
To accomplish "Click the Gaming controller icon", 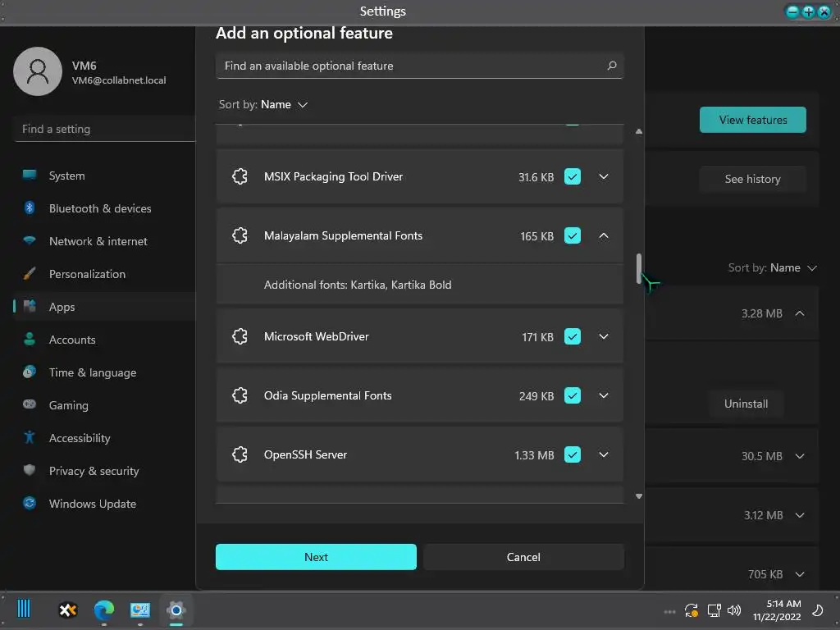I will click(30, 404).
